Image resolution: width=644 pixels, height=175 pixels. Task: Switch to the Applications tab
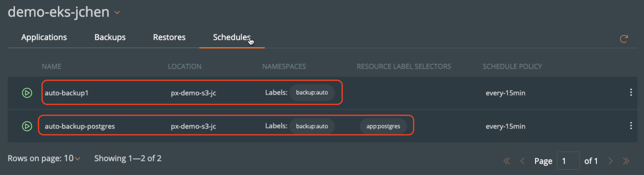tap(44, 37)
